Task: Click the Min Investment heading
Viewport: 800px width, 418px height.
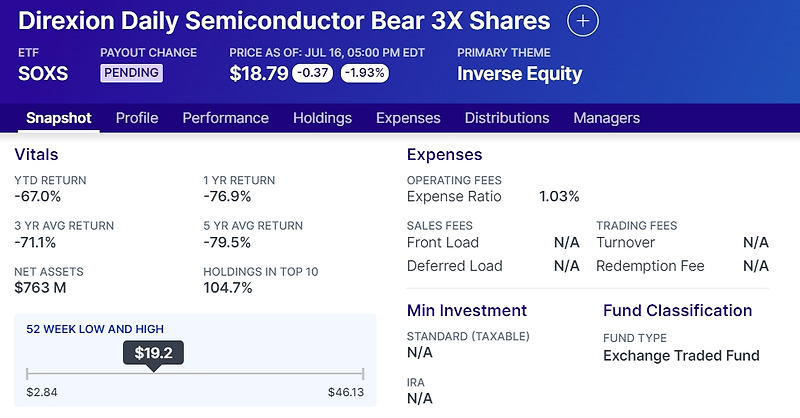Action: (x=467, y=310)
